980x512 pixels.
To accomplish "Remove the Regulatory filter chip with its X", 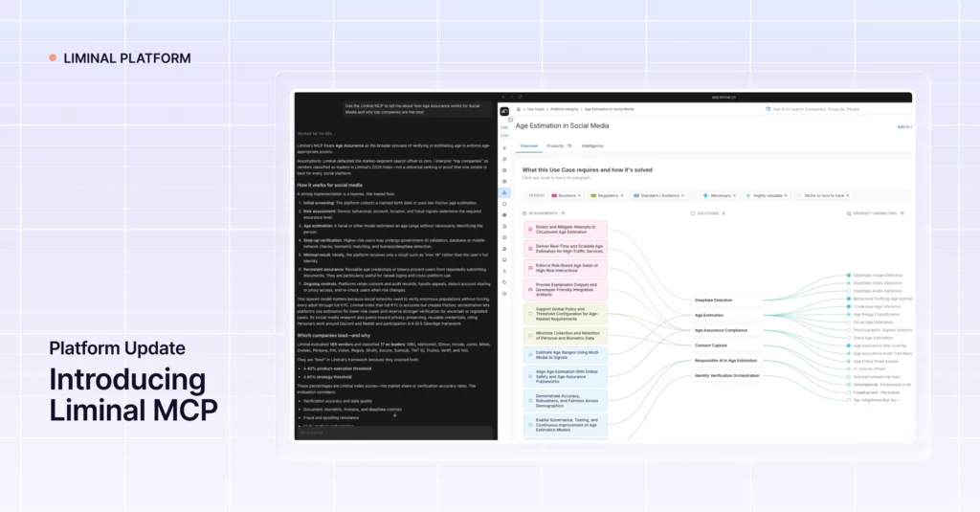I will point(622,195).
